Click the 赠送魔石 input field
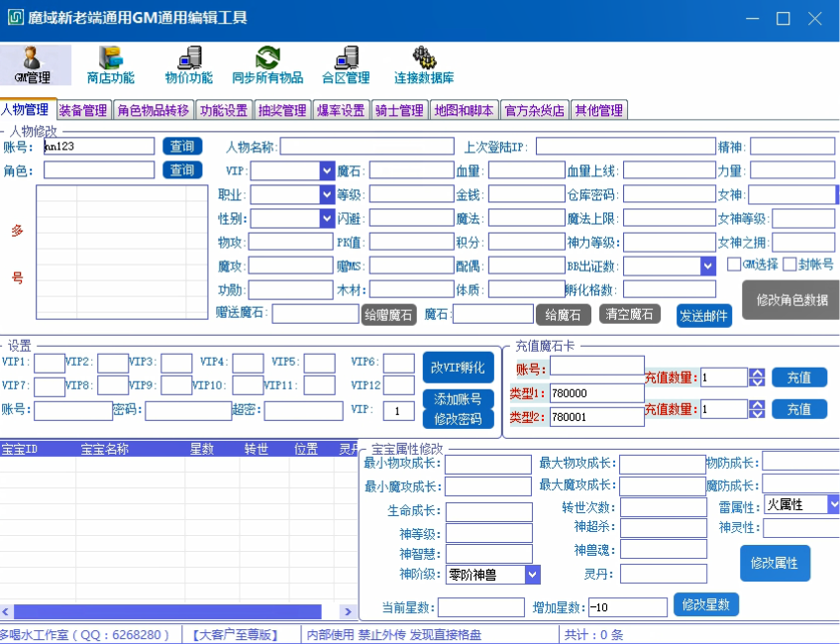The width and height of the screenshot is (840, 644). pos(316,314)
